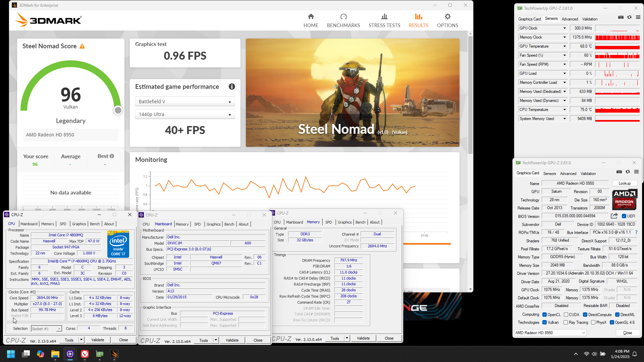
Task: Open the 1440p Ultra resolution dropdown
Action: pyautogui.click(x=185, y=114)
